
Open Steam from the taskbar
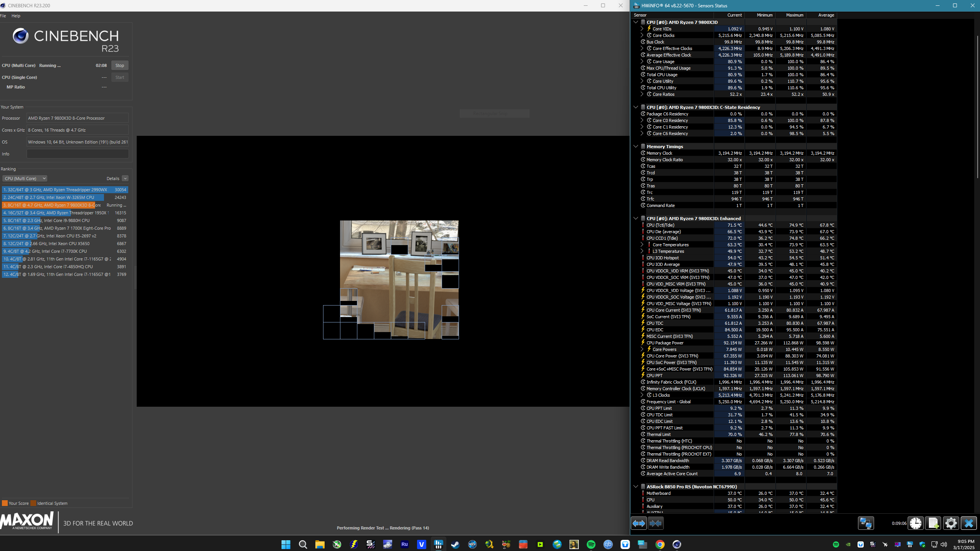(455, 544)
